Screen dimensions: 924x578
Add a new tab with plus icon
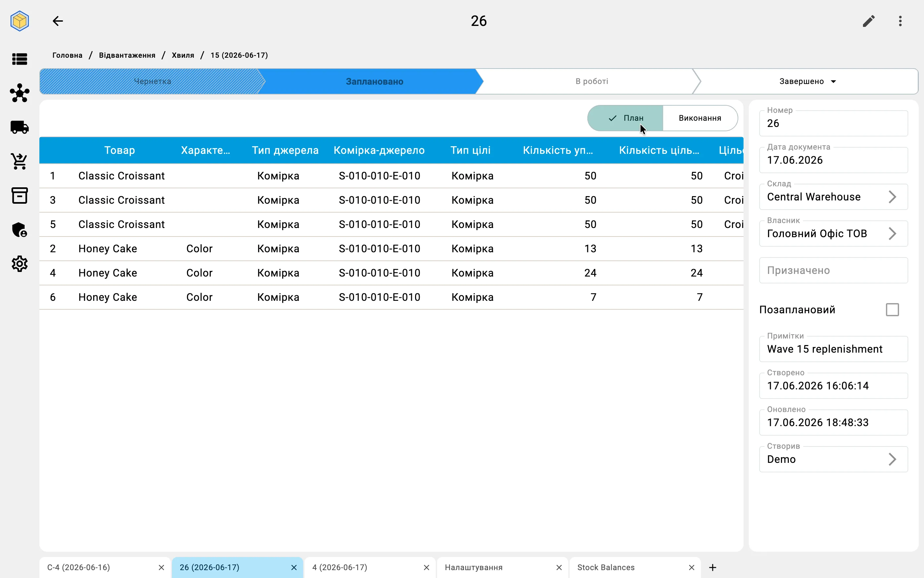pos(713,567)
